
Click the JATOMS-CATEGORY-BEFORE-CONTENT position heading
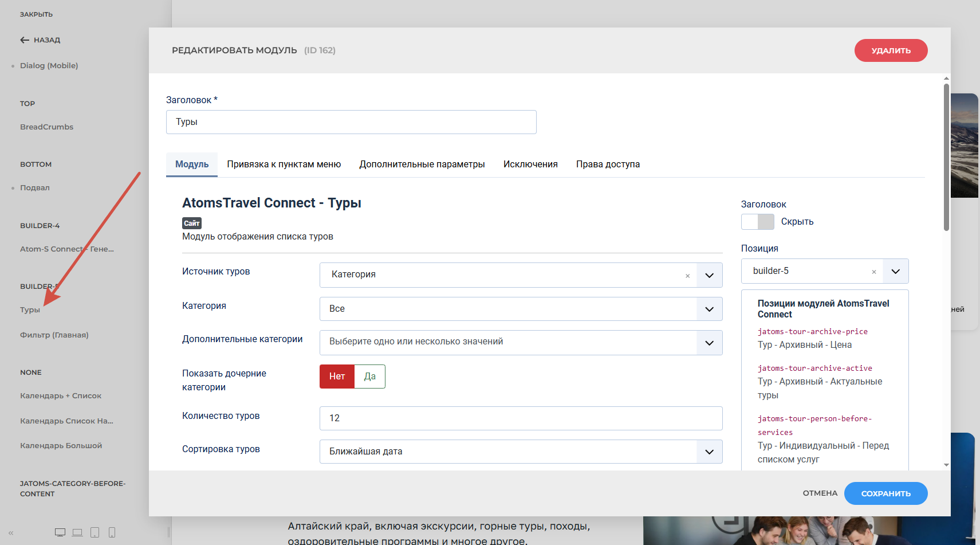[73, 489]
